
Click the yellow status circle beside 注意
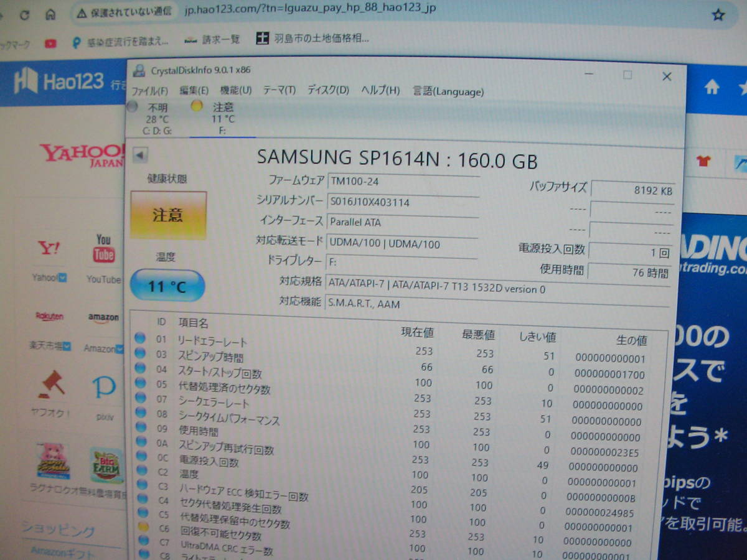197,106
